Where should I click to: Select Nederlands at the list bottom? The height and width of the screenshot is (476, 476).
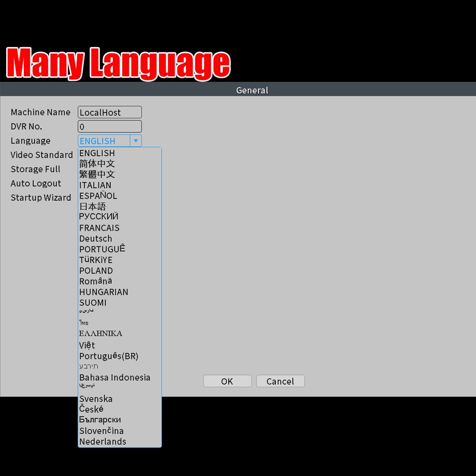(103, 441)
